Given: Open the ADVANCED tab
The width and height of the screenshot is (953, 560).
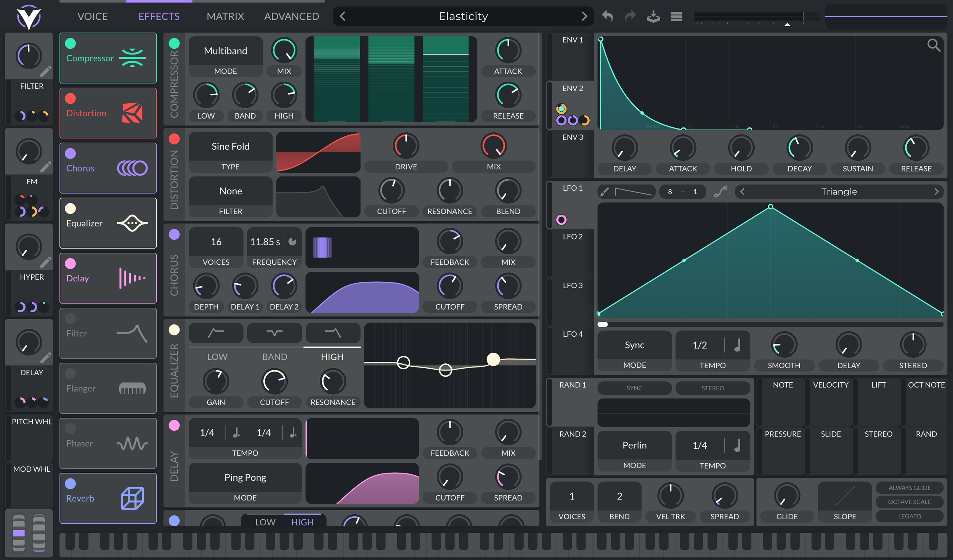Looking at the screenshot, I should [x=291, y=16].
